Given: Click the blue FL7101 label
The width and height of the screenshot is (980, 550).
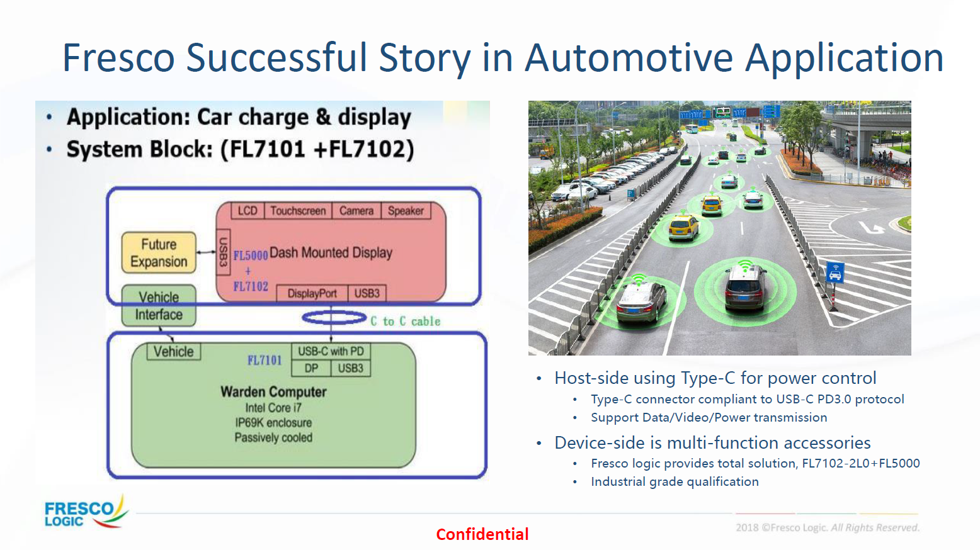Looking at the screenshot, I should (x=265, y=361).
